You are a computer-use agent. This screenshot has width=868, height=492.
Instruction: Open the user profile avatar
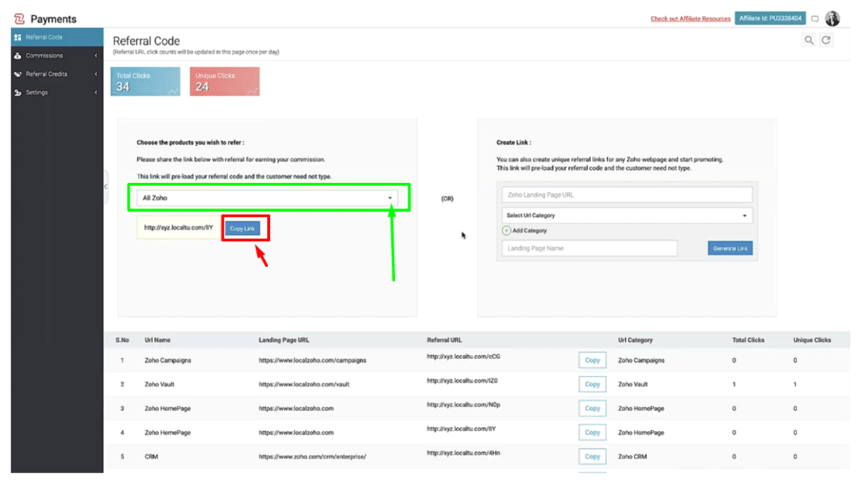pos(832,19)
